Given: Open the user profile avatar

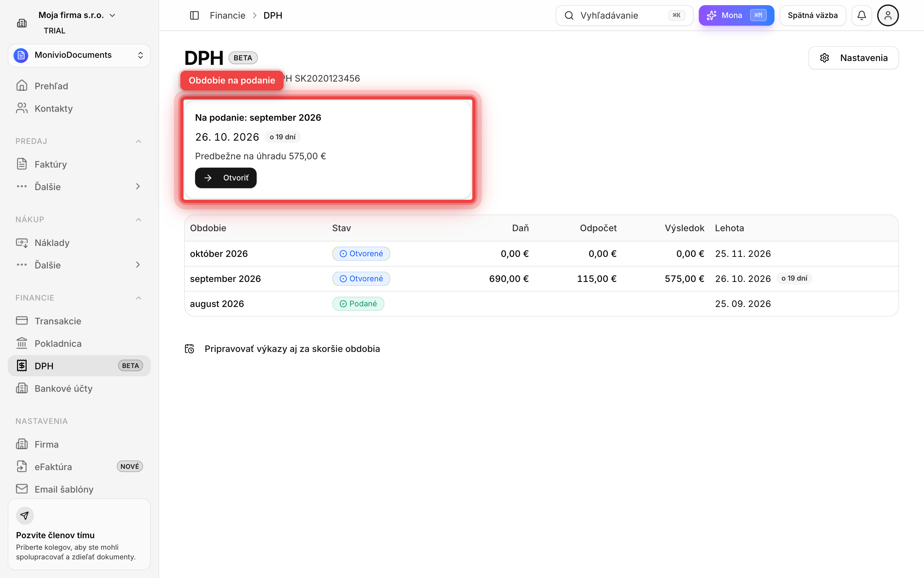Looking at the screenshot, I should (888, 15).
